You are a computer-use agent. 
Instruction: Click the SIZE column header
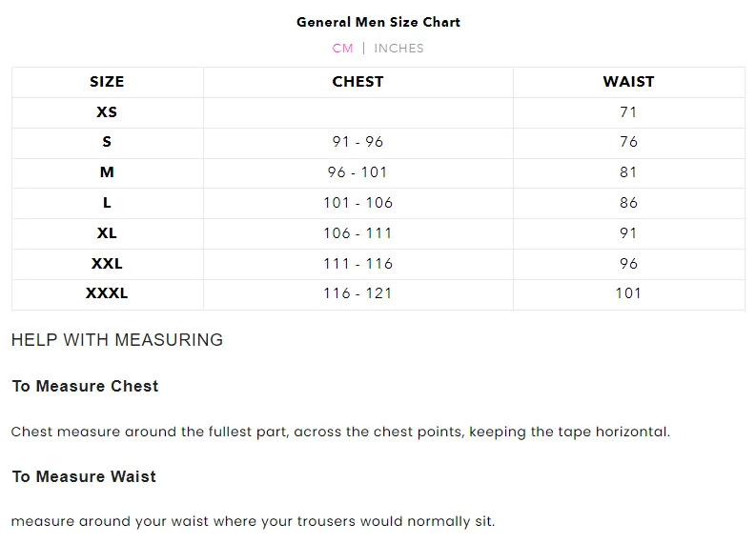point(107,81)
